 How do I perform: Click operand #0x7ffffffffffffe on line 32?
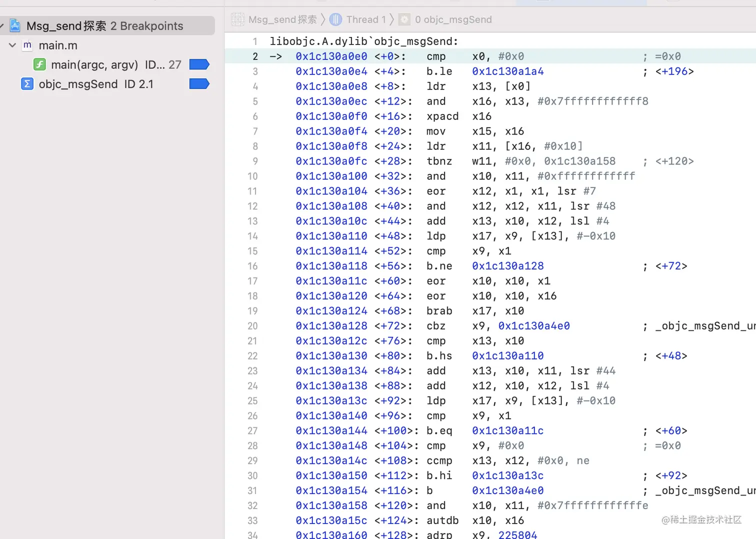(x=592, y=505)
